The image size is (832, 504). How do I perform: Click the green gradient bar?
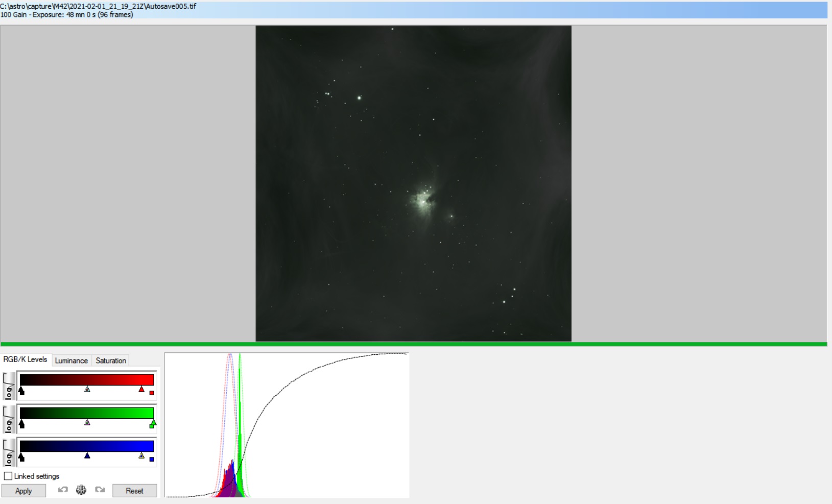(x=87, y=413)
